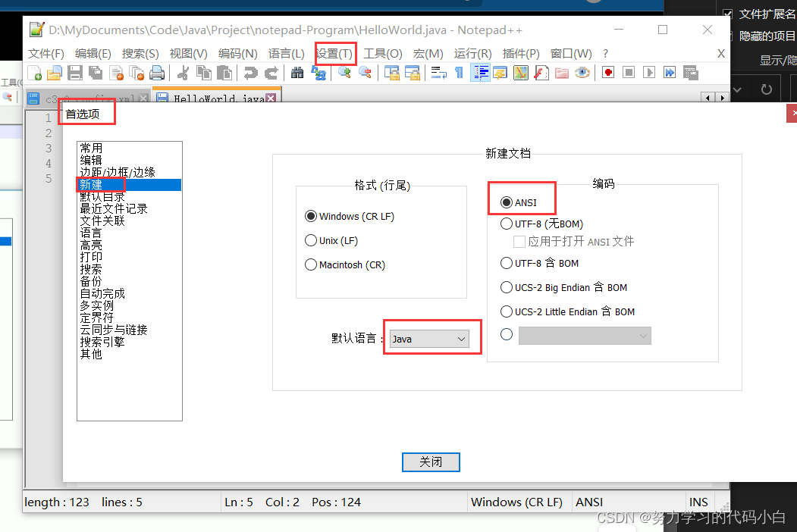This screenshot has height=532, width=797.
Task: Click the Zoom In magnifier icon
Action: (x=344, y=74)
